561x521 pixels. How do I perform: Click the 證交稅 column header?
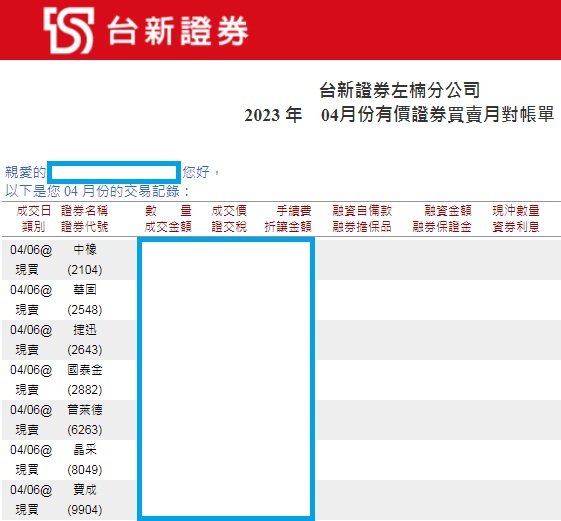[229, 227]
